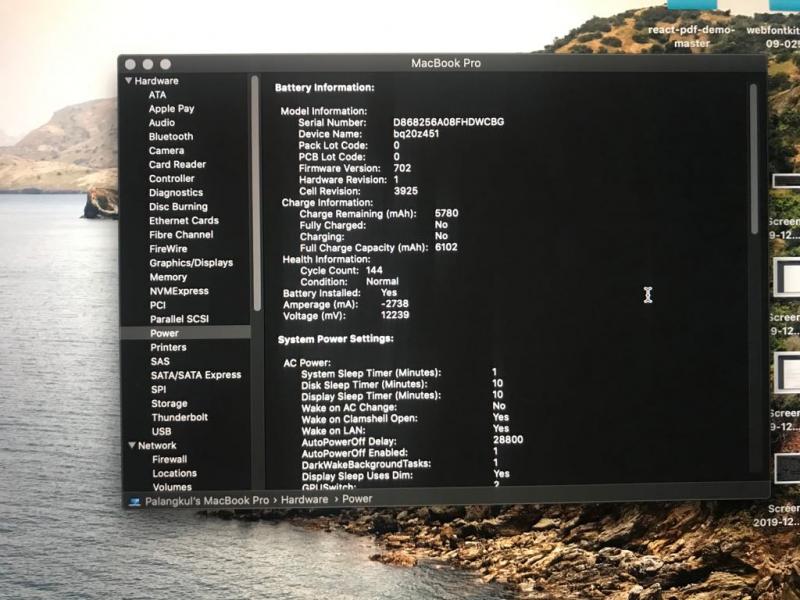Select SAS in the hardware list
The width and height of the screenshot is (800, 600).
(160, 361)
